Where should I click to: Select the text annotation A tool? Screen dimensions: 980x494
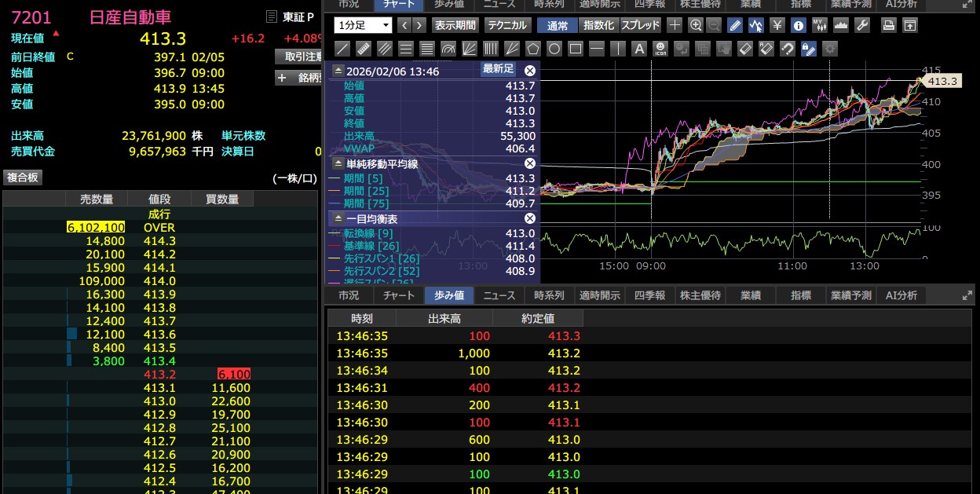[639, 49]
